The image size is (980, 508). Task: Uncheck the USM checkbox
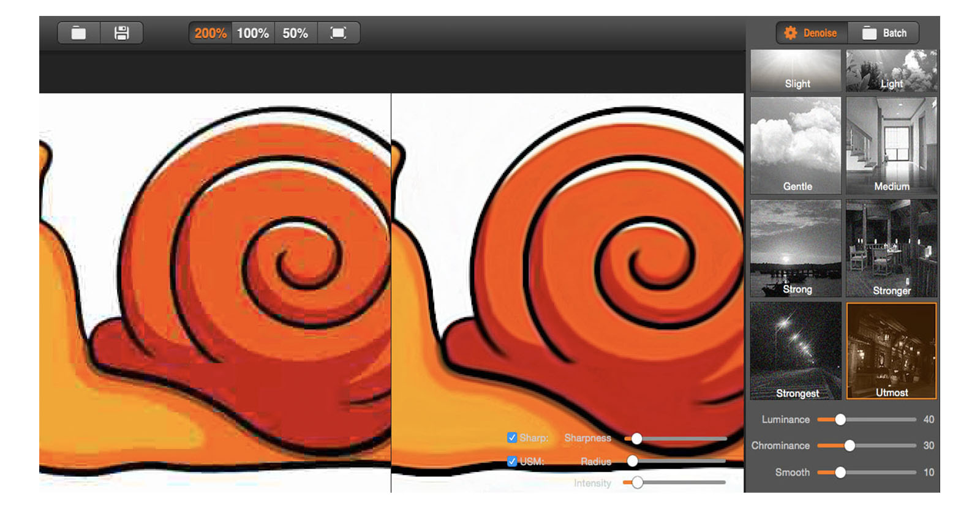512,461
